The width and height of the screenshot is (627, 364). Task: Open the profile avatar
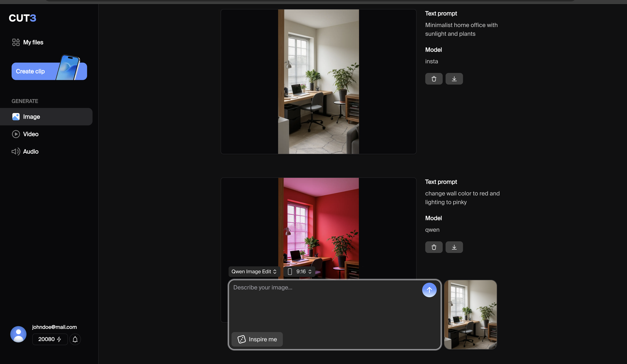coord(18,334)
